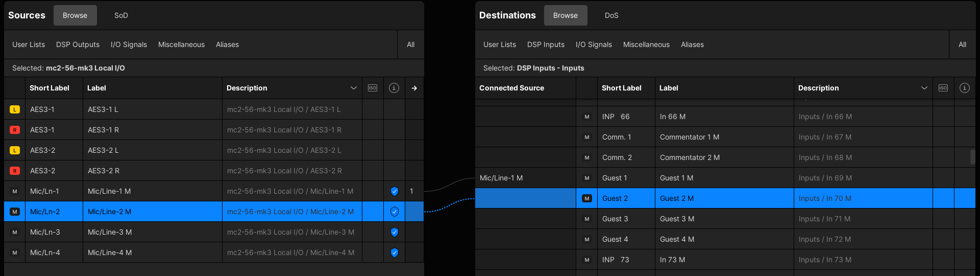Toggle the shield icon for Mic/Line-4 M

click(394, 252)
